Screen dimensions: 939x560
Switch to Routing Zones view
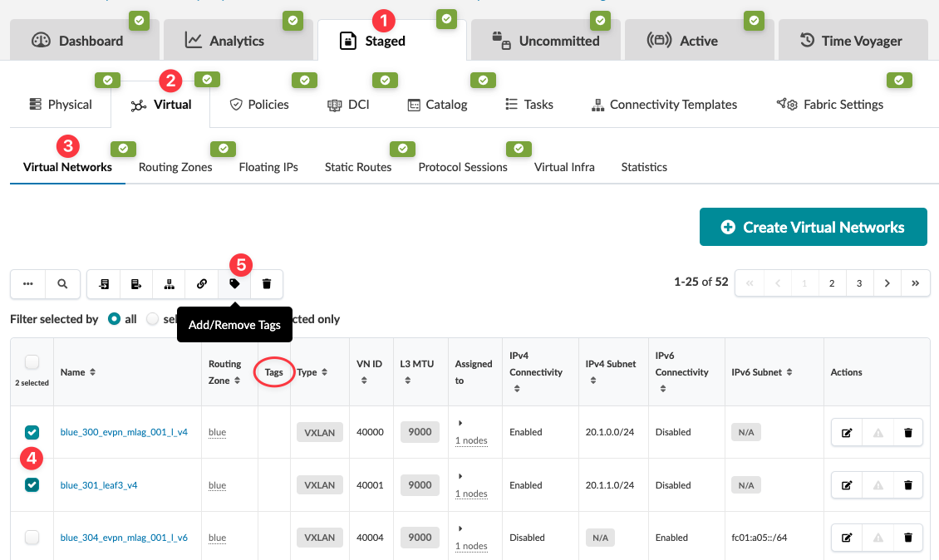(175, 167)
